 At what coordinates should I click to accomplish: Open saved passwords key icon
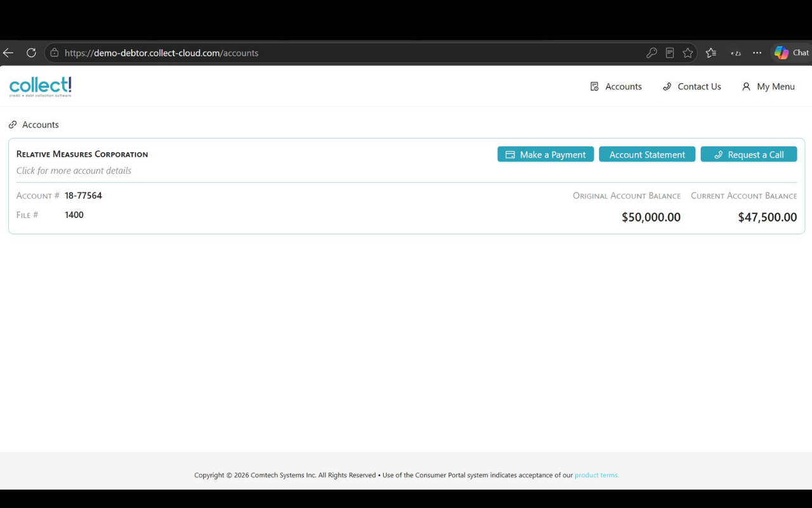click(x=652, y=53)
